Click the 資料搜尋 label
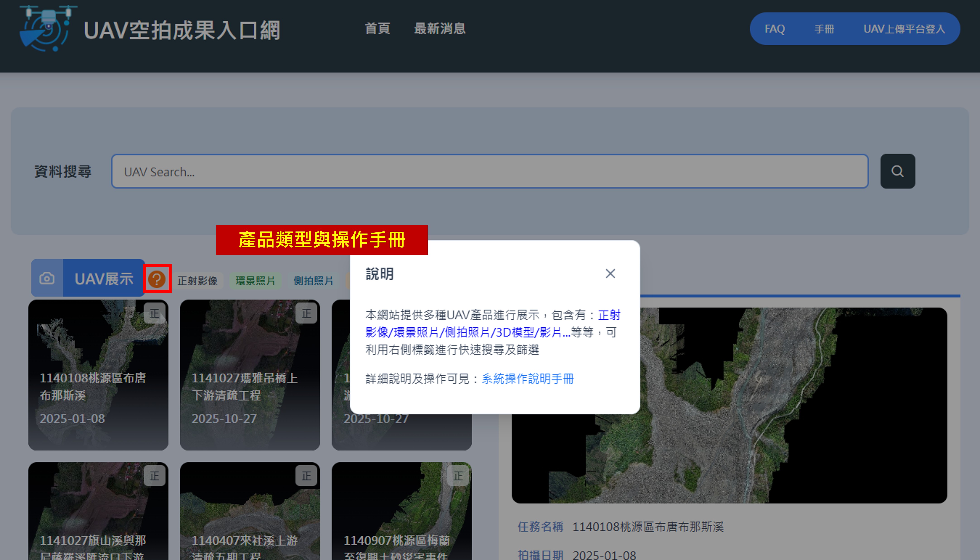 pyautogui.click(x=63, y=171)
